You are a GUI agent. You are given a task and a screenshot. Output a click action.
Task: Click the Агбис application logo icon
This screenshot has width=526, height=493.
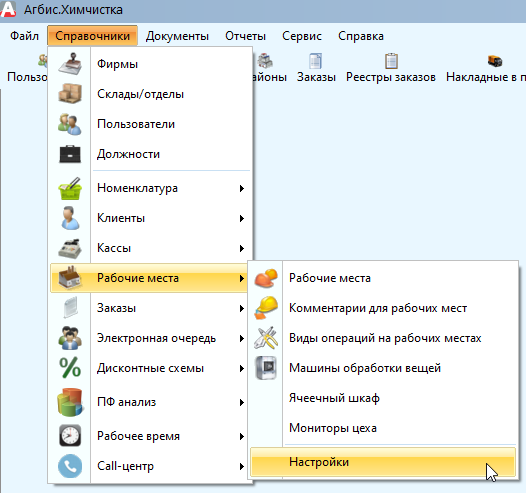8,9
